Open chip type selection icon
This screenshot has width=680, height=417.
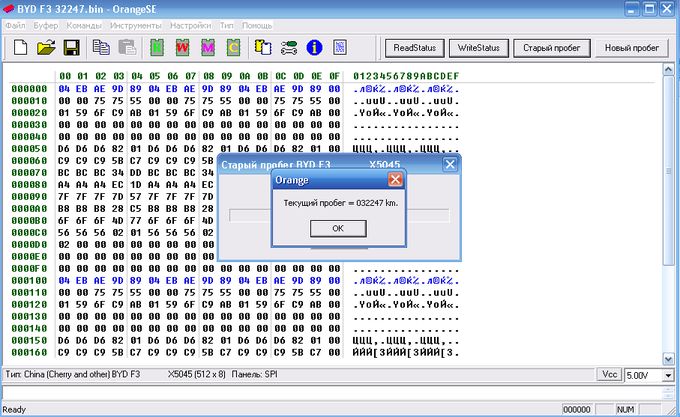pyautogui.click(x=263, y=47)
